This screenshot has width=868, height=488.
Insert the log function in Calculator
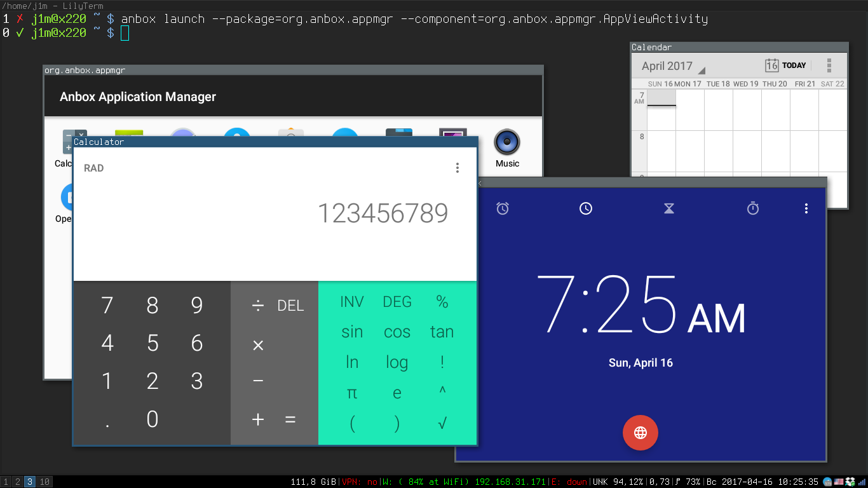tap(397, 362)
